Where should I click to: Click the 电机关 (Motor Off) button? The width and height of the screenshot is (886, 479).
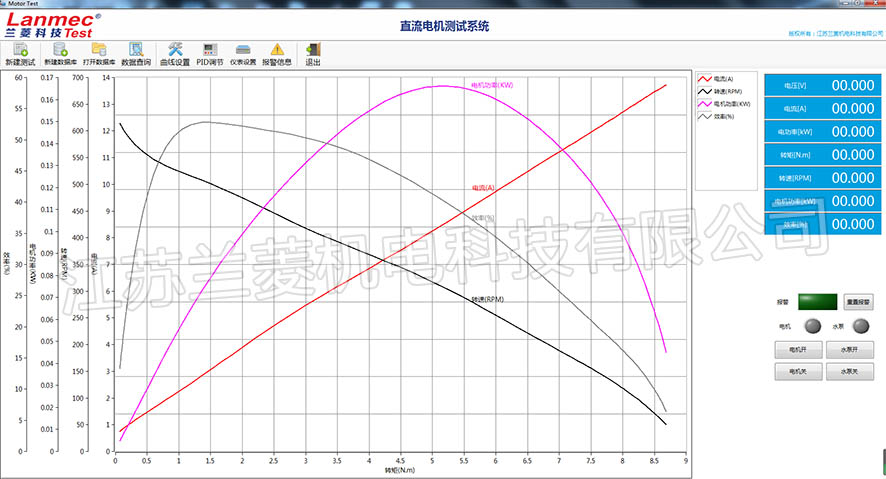point(799,371)
